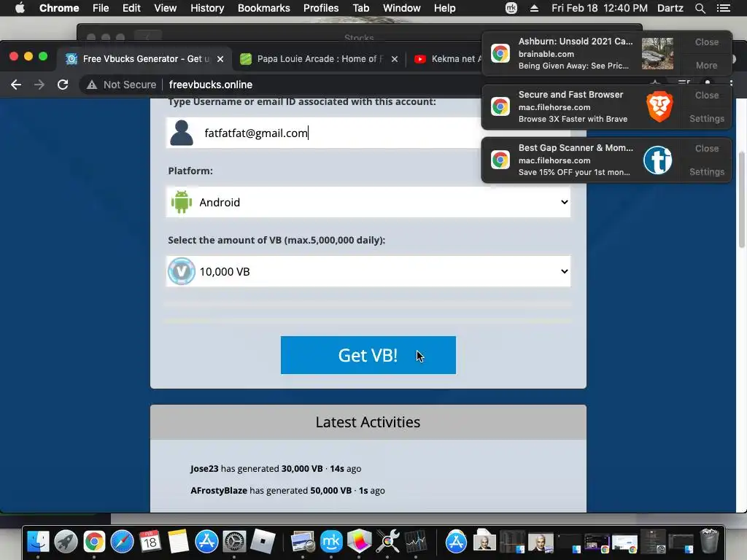Open Finder from the dock
The height and width of the screenshot is (560, 747).
coord(38,542)
